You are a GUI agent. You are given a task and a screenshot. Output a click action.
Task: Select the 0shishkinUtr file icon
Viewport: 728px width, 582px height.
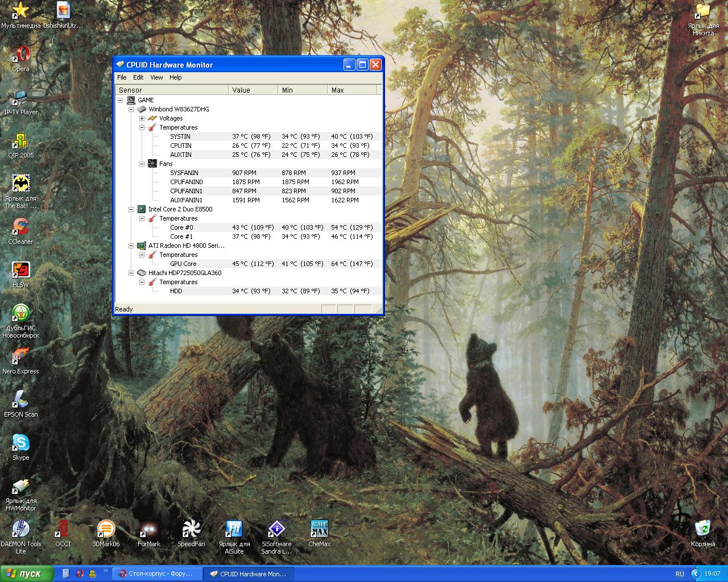[63, 12]
